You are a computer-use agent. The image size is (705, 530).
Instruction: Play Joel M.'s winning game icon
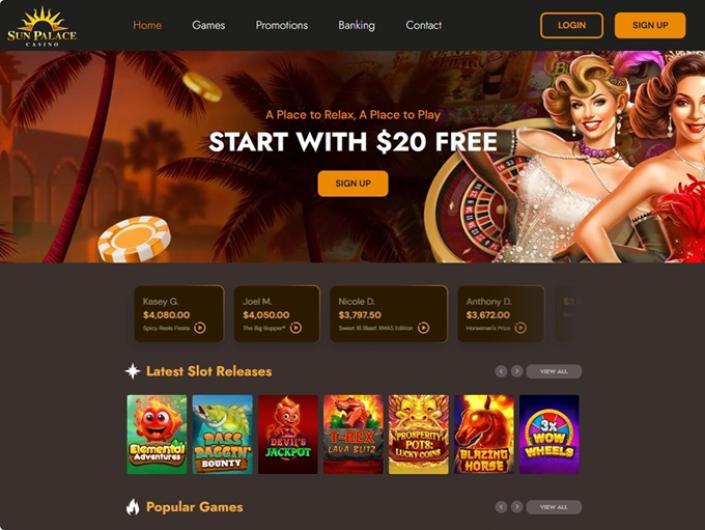tap(296, 328)
